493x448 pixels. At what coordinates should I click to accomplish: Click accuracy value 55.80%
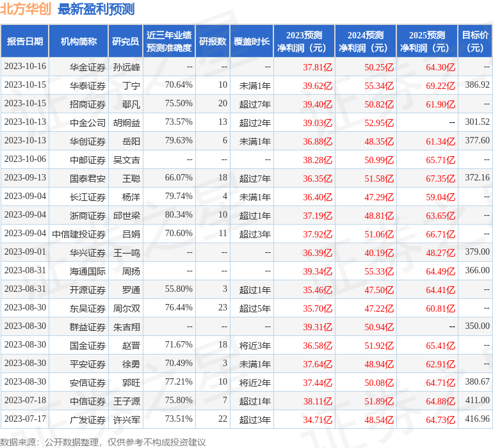click(179, 289)
